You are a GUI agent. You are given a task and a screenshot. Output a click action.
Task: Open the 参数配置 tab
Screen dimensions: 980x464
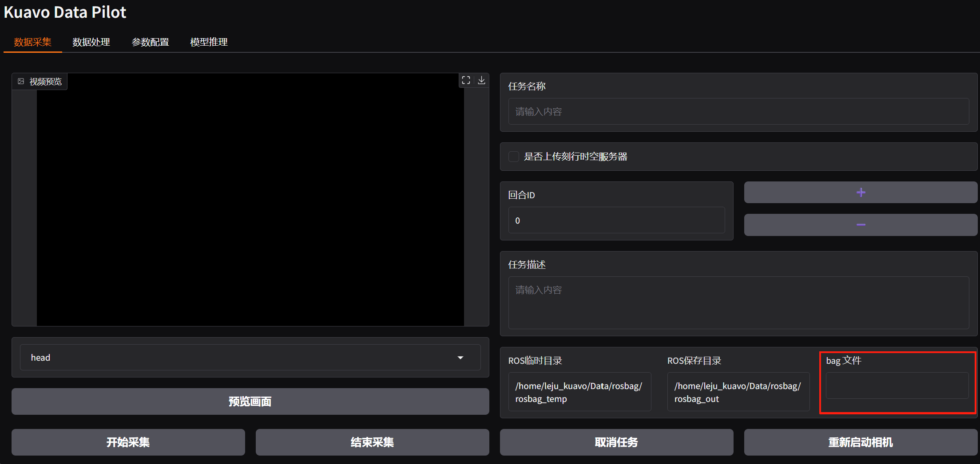tap(150, 42)
